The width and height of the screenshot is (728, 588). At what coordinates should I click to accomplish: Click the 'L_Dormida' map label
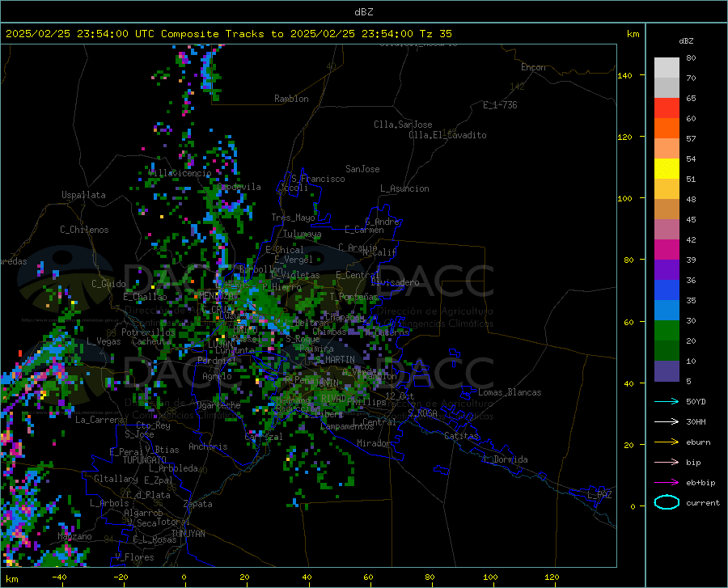click(x=506, y=459)
